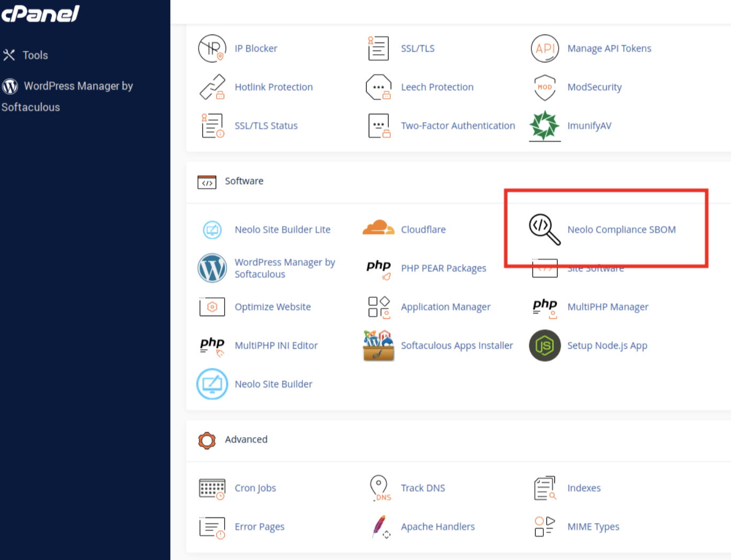Screen dimensions: 731x560
Task: Click the green ImunifyAV icon
Action: coord(545,125)
